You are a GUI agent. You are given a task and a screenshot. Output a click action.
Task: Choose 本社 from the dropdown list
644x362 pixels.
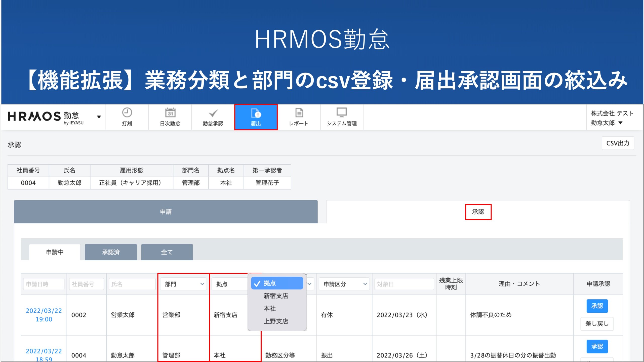(270, 308)
